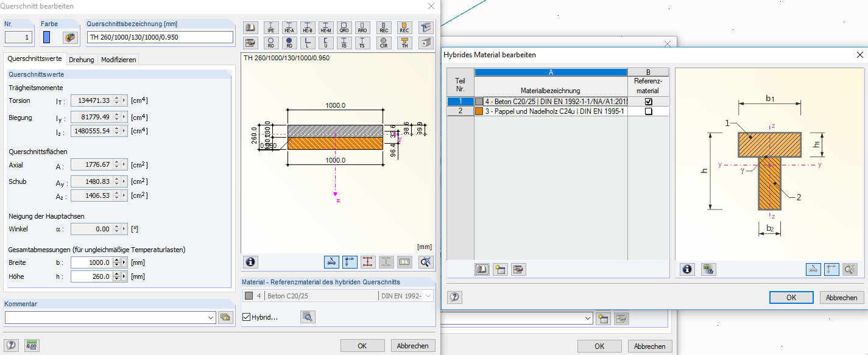This screenshot has width=868, height=355.
Task: Open the grey solid beam icon
Action: [x=426, y=43]
